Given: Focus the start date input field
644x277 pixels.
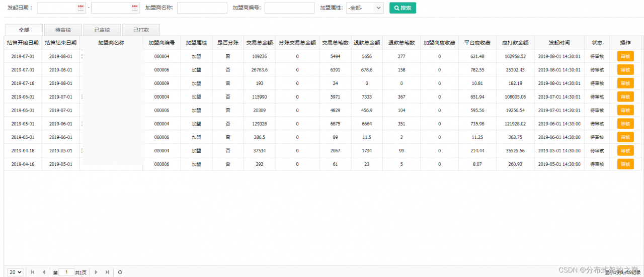Looking at the screenshot, I should tap(61, 8).
